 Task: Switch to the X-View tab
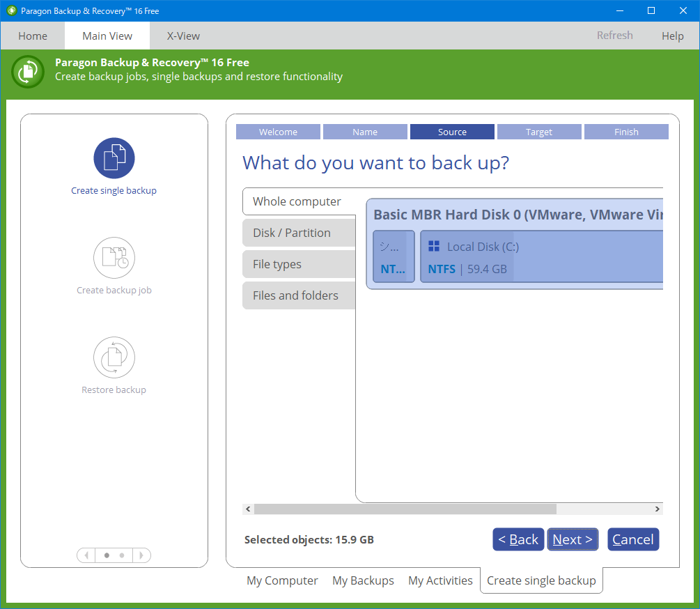183,36
